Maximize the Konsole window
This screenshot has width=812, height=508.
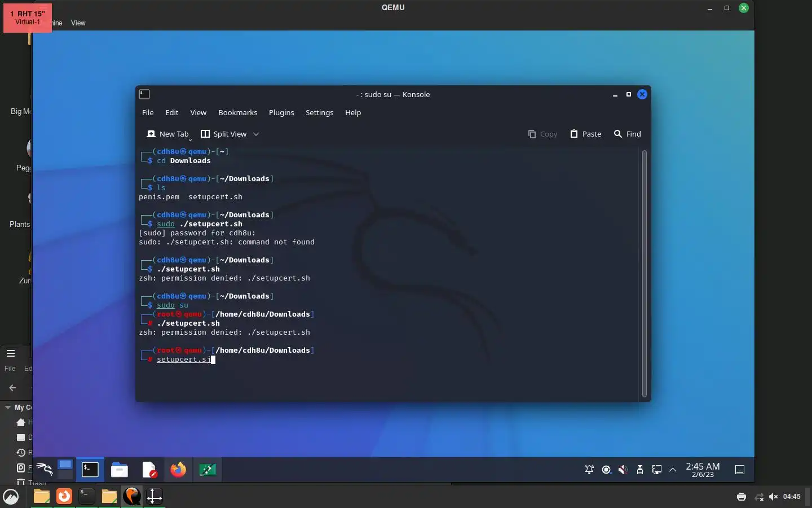[x=628, y=94]
